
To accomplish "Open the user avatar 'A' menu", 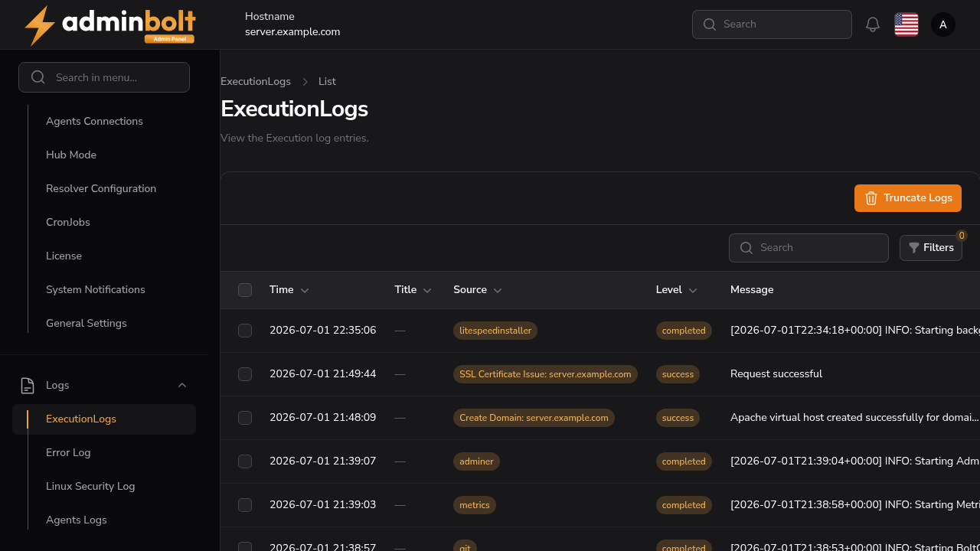I will [x=943, y=24].
